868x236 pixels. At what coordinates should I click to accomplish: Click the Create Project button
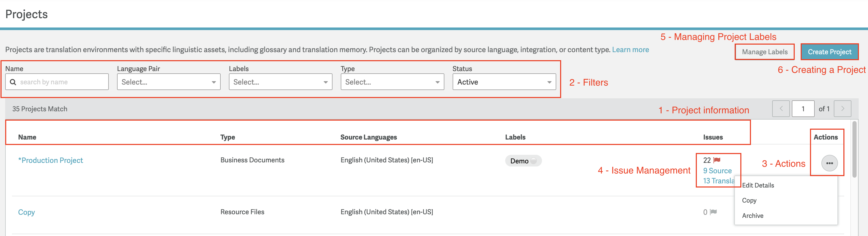[x=830, y=52]
